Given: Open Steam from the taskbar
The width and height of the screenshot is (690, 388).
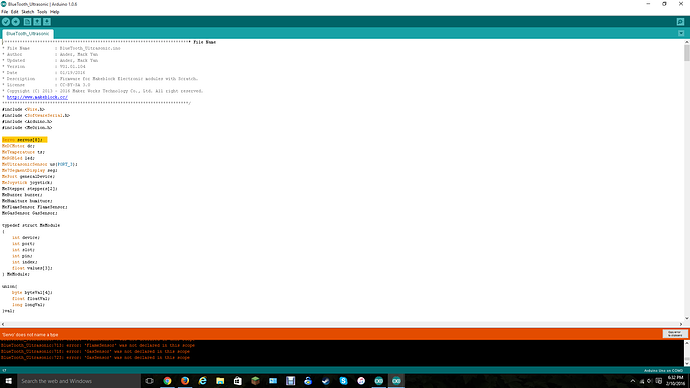Looking at the screenshot, I should [x=326, y=381].
